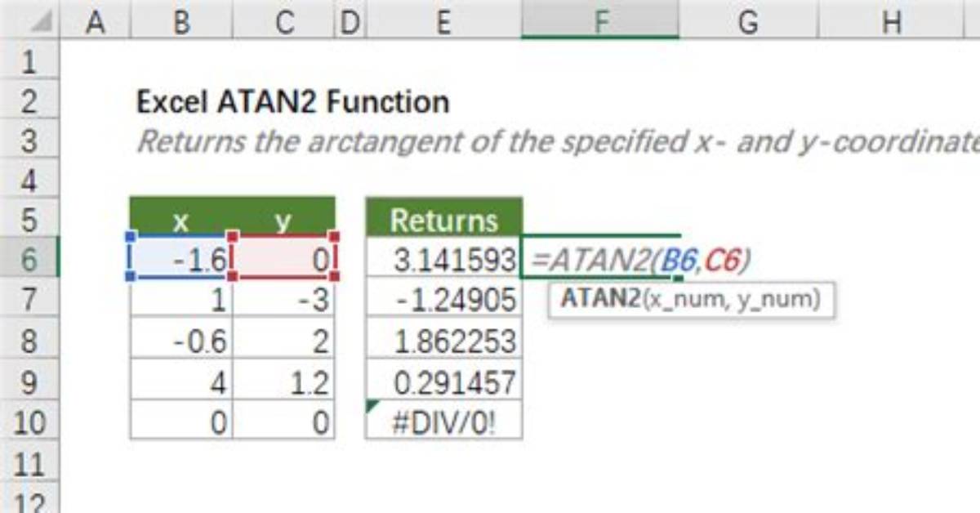Select cell C6 containing 0
The height and width of the screenshot is (513, 980).
tap(284, 258)
